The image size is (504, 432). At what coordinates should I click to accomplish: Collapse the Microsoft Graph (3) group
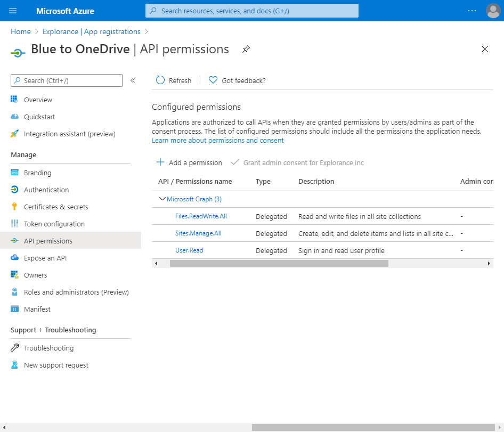click(162, 199)
